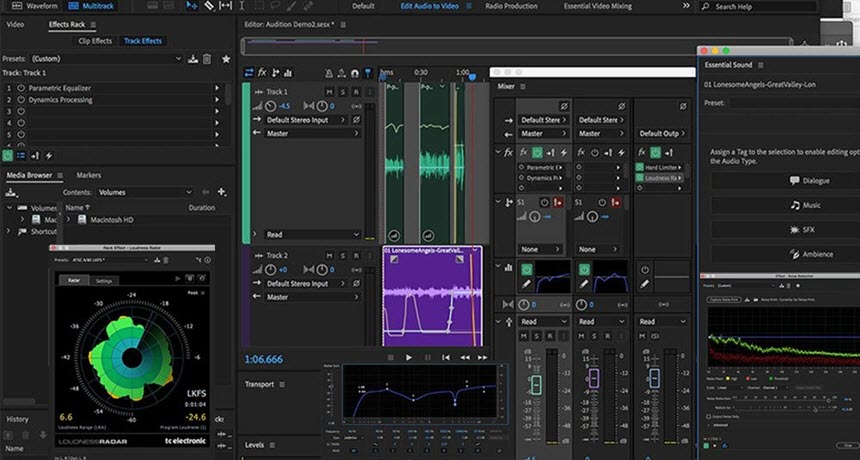Image resolution: width=860 pixels, height=460 pixels.
Task: Show Inputs/Outputs view in Editor toolbar
Action: pyautogui.click(x=249, y=72)
